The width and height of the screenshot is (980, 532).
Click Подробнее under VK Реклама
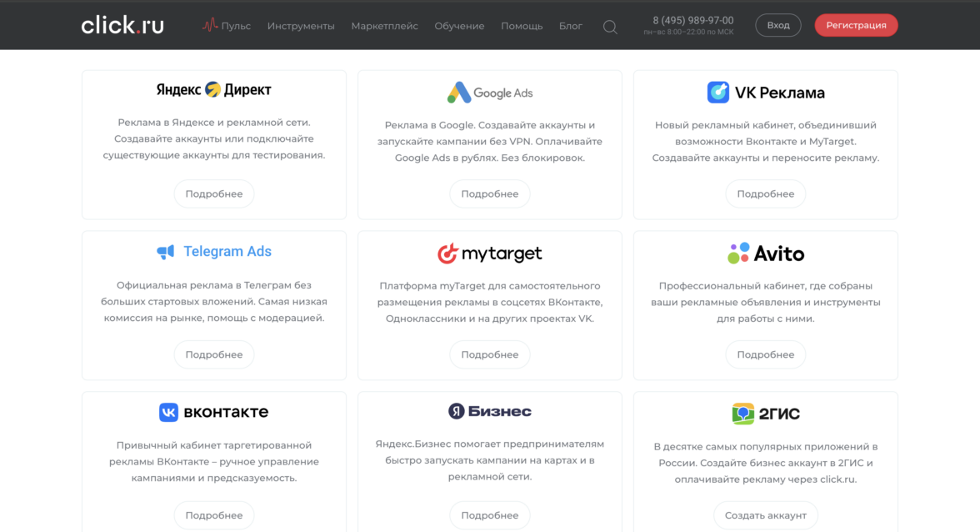[766, 193]
